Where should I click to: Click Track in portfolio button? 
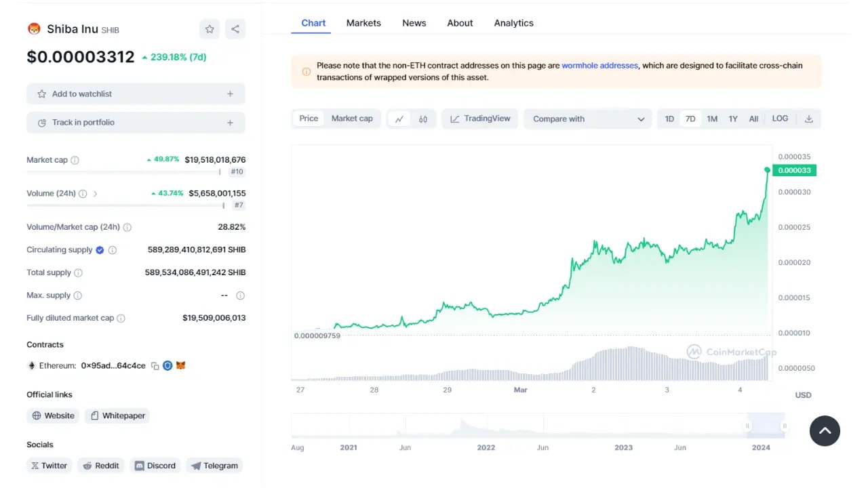tap(136, 123)
